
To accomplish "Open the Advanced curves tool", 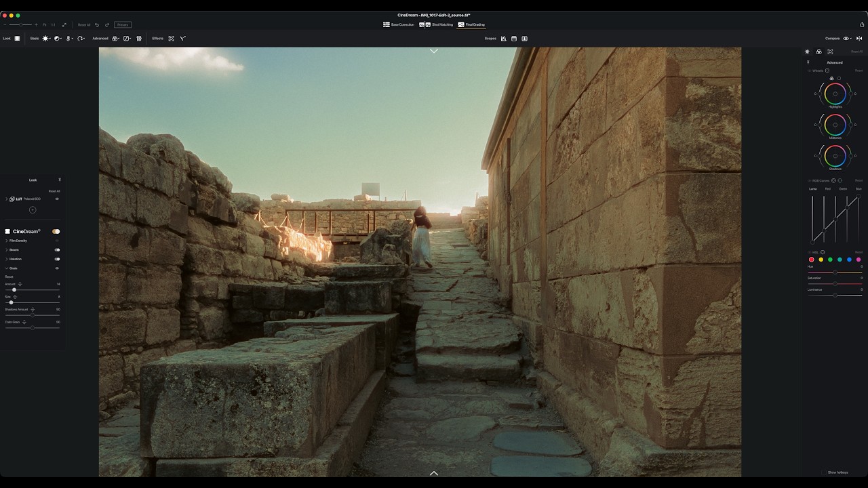I will pyautogui.click(x=127, y=39).
